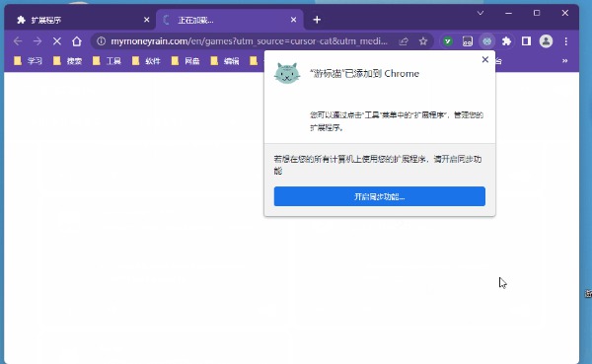Screen dimensions: 592x364
Task: Expand the tab search chevron
Action: [x=481, y=13]
